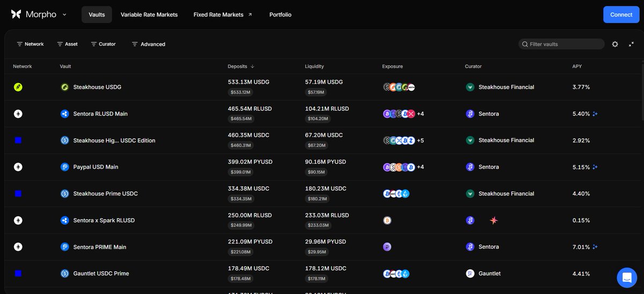Sort by the APY column header
The height and width of the screenshot is (294, 644).
pyautogui.click(x=577, y=67)
